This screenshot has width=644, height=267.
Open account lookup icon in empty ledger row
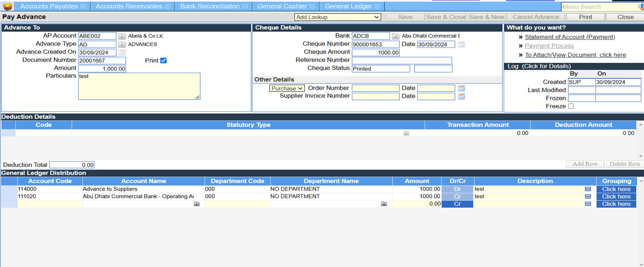tap(197, 204)
